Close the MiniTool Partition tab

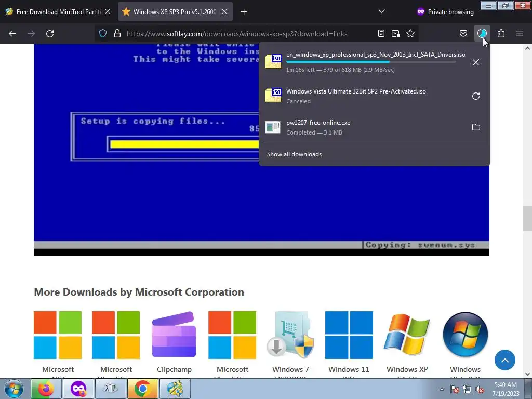pos(108,11)
